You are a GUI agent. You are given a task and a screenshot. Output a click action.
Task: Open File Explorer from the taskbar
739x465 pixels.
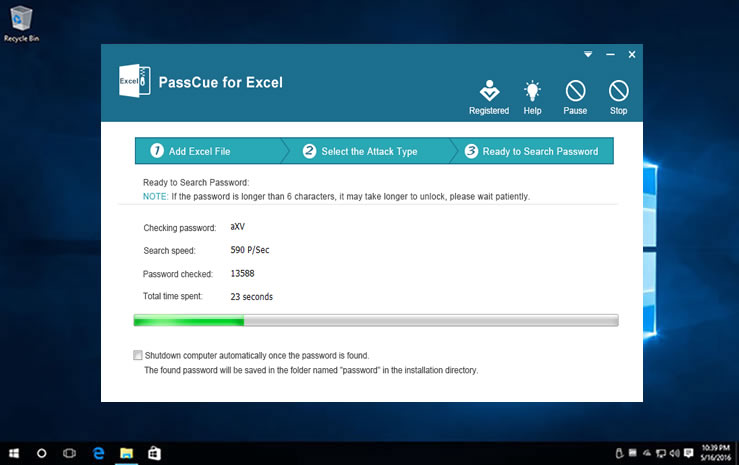(126, 453)
